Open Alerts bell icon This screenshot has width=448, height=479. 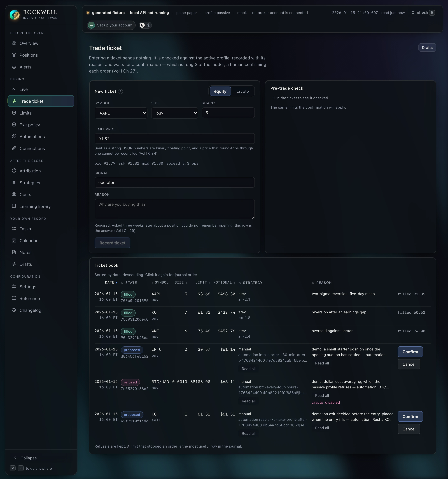[x=14, y=66]
